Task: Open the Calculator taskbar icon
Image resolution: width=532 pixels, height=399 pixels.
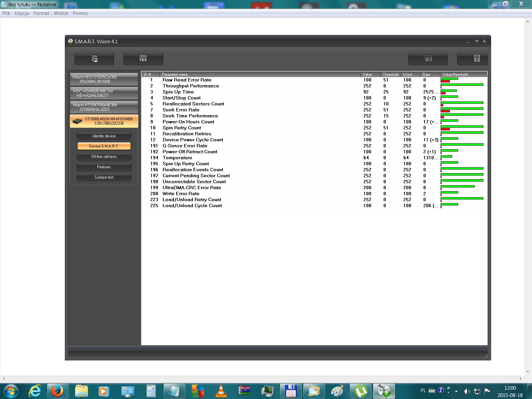Action: click(x=151, y=391)
